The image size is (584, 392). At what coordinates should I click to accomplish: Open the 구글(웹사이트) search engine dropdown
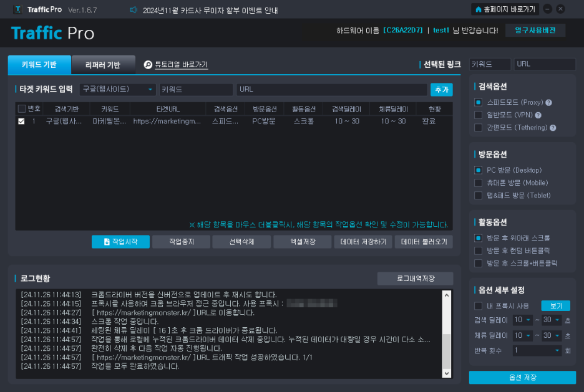118,90
